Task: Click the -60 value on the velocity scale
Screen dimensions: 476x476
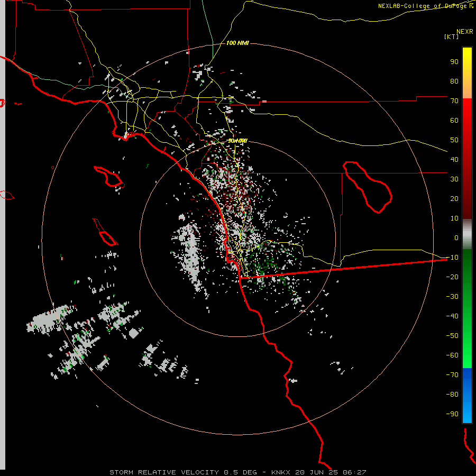Action: click(x=452, y=355)
